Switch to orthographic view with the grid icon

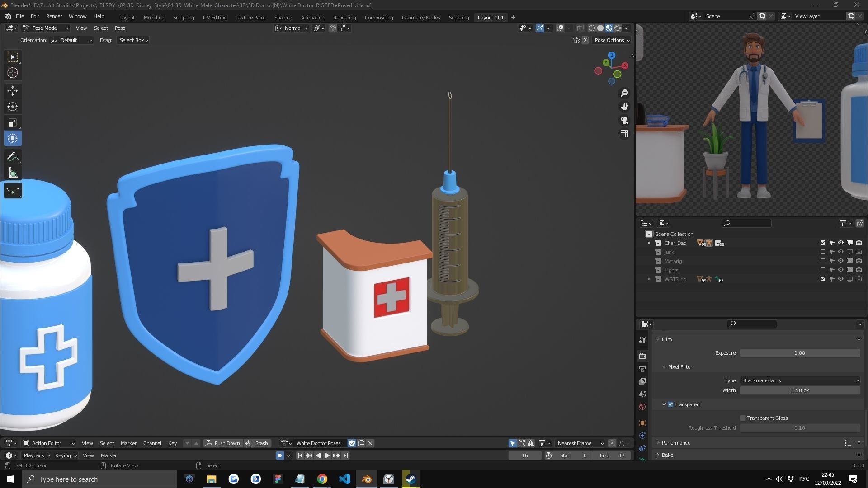pos(624,134)
